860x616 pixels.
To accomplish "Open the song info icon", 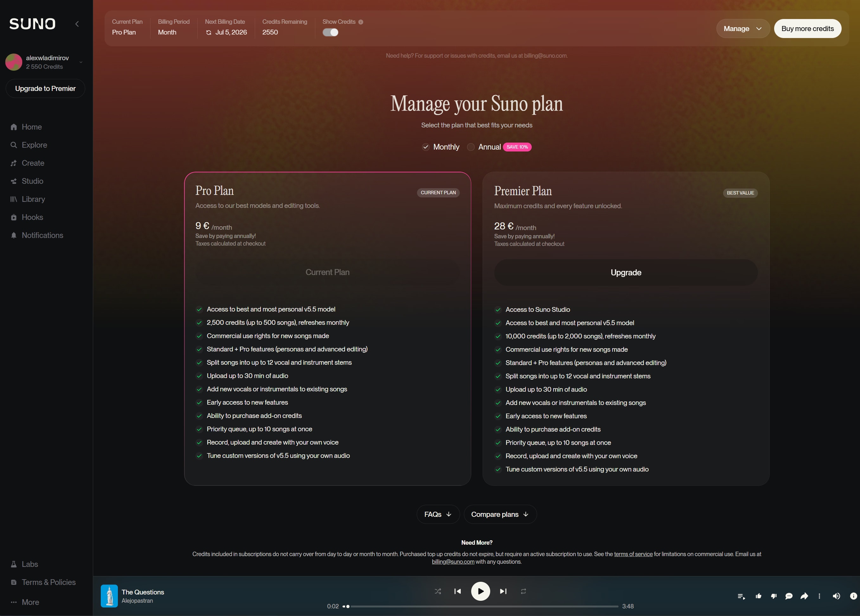I will [x=853, y=596].
